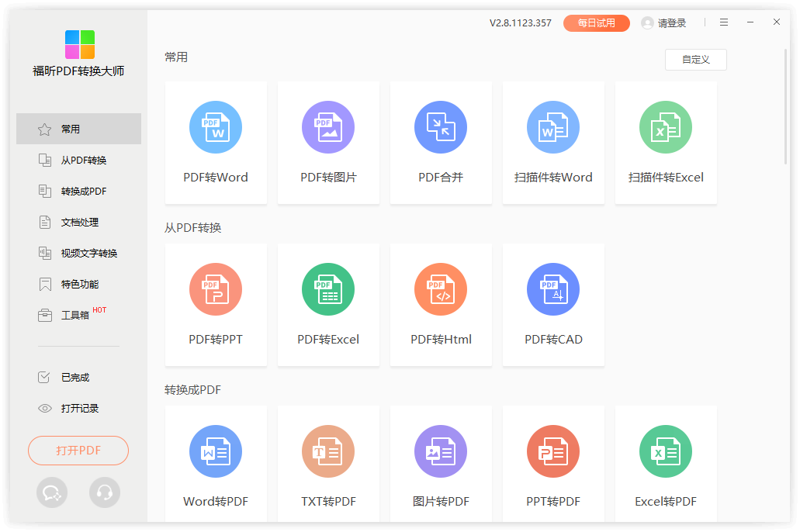Click the vertical scrollbar thumb
The width and height of the screenshot is (800, 532).
tap(786, 106)
